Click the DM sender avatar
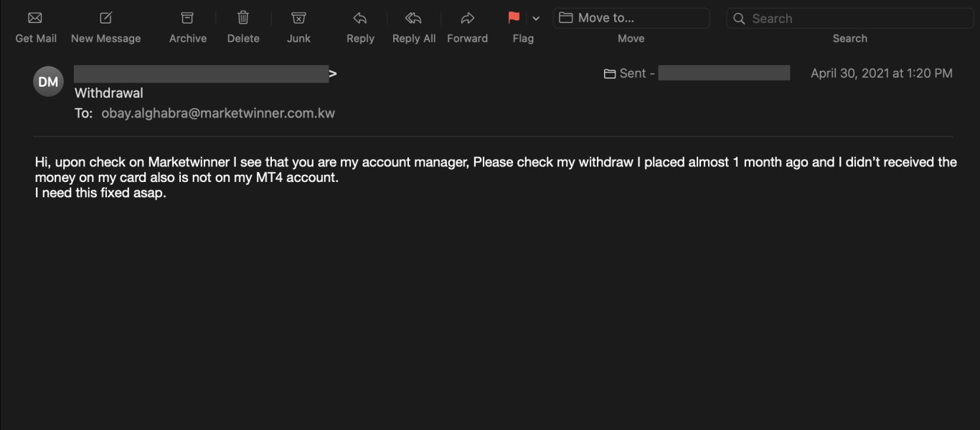The width and height of the screenshot is (980, 430). pos(48,82)
